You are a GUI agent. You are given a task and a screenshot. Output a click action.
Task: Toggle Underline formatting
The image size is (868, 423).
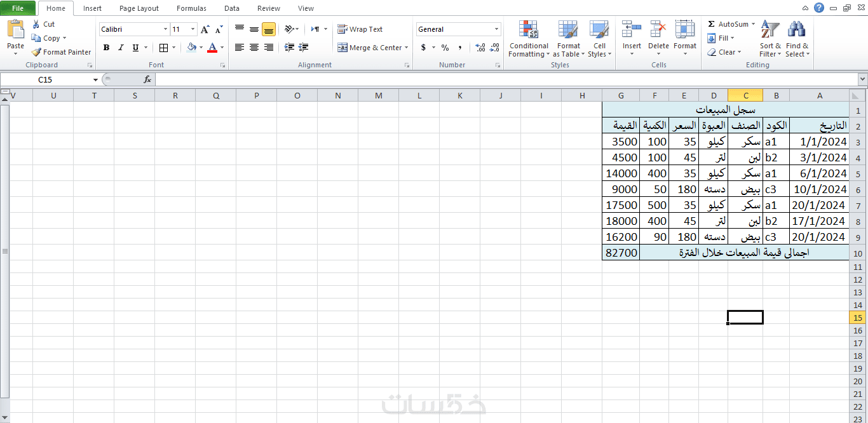click(x=135, y=48)
